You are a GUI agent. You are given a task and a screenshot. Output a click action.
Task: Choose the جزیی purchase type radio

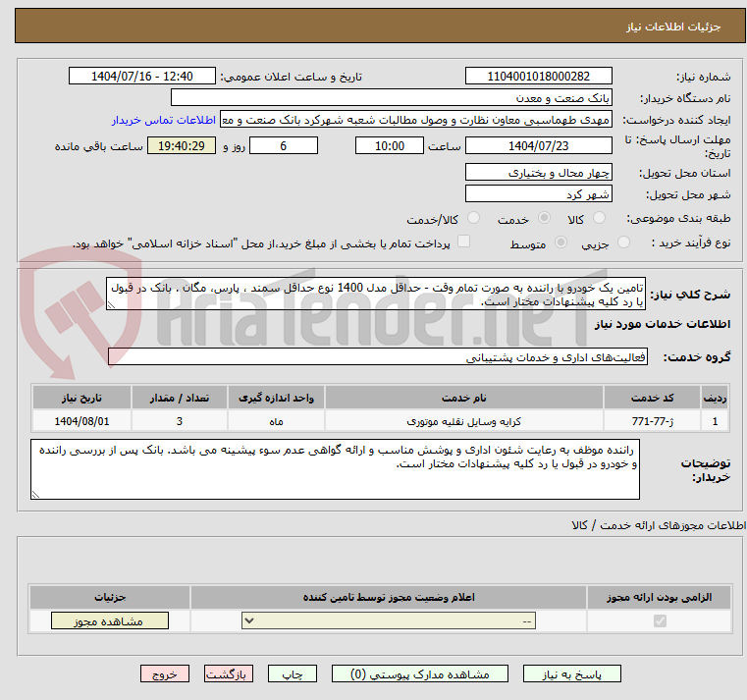point(623,242)
